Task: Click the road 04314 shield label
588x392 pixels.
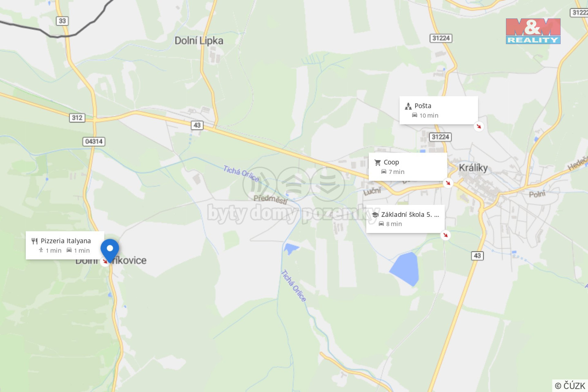Action: pyautogui.click(x=94, y=141)
